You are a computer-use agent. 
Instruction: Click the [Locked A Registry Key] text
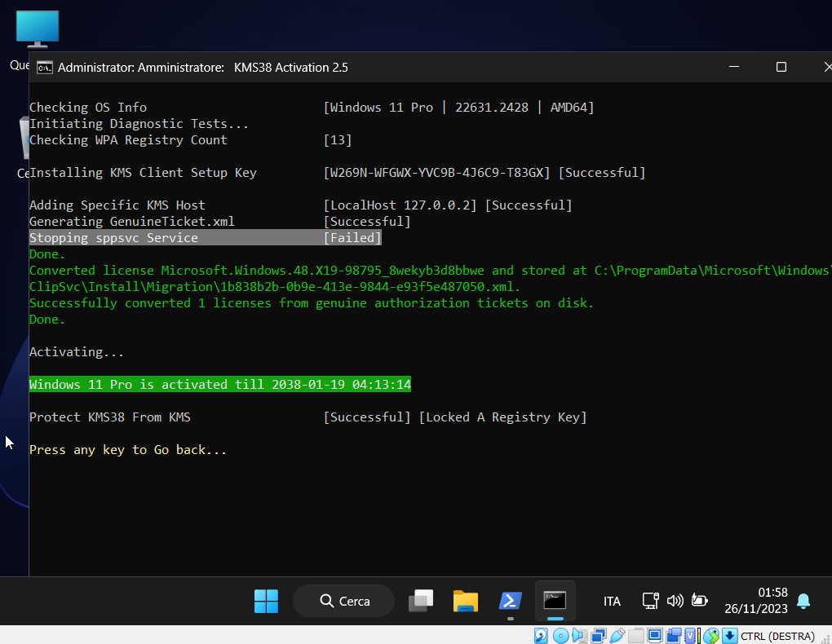pyautogui.click(x=503, y=417)
